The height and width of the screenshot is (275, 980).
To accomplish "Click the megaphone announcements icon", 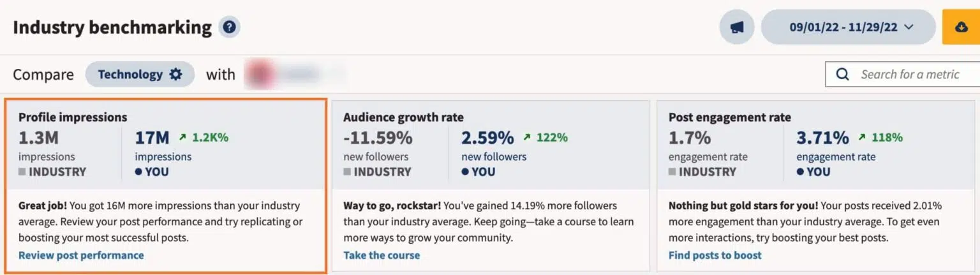I will [737, 27].
